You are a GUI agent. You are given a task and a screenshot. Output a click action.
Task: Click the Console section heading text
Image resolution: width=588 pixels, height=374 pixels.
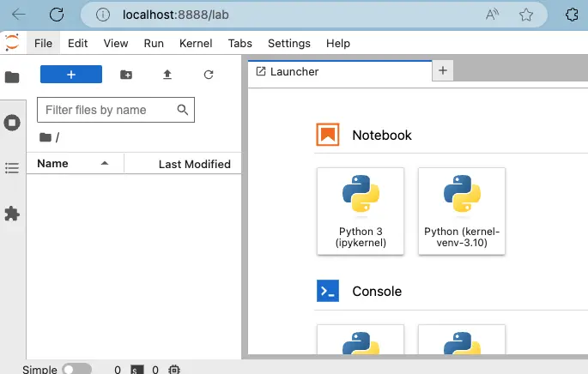click(x=377, y=291)
